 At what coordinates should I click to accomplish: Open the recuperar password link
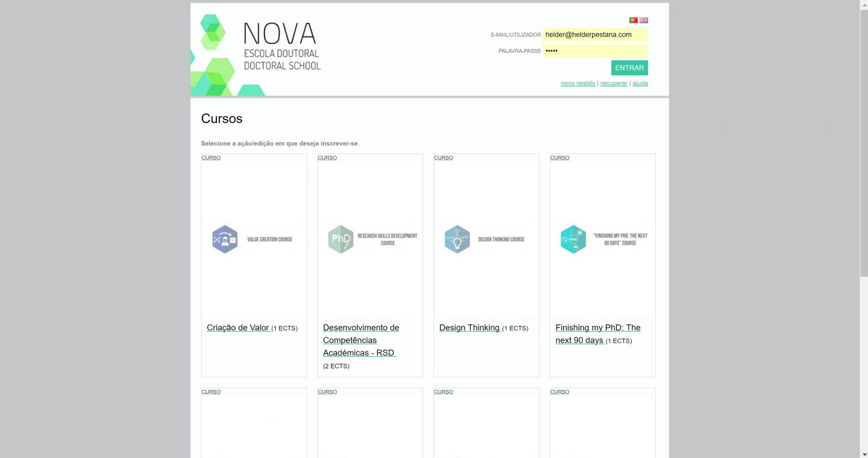click(613, 84)
